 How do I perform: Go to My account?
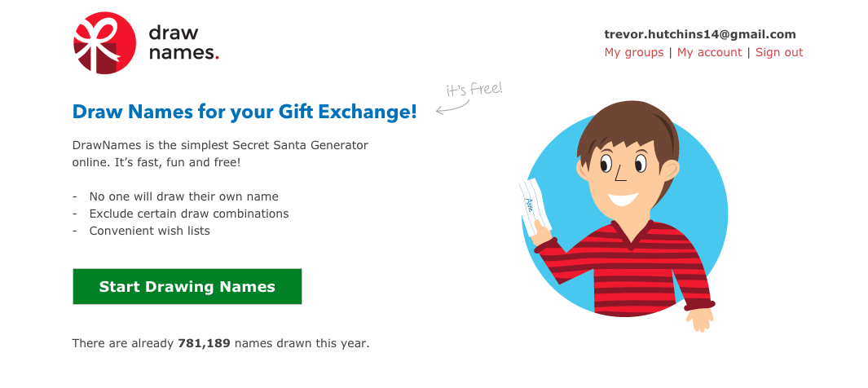click(x=709, y=52)
